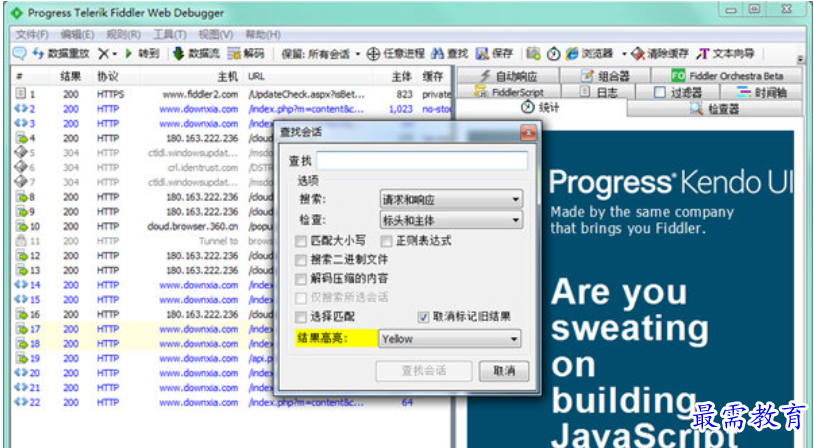Click the 取消 cancel button

(x=504, y=371)
